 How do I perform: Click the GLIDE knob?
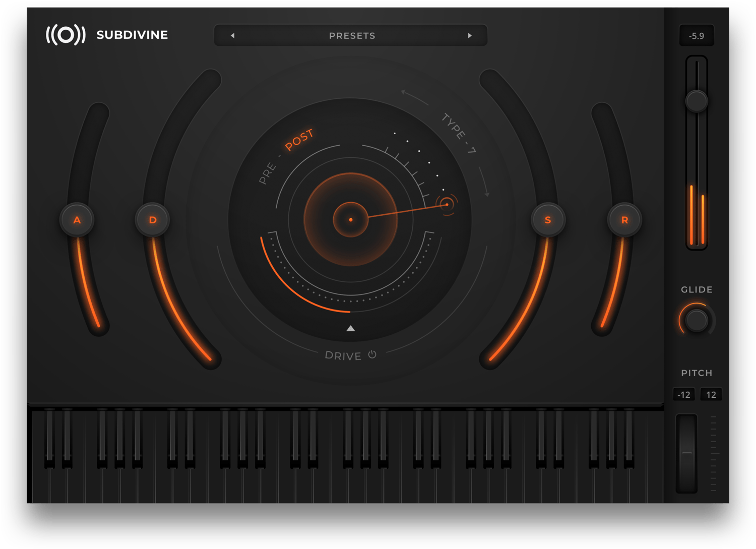pos(697,321)
